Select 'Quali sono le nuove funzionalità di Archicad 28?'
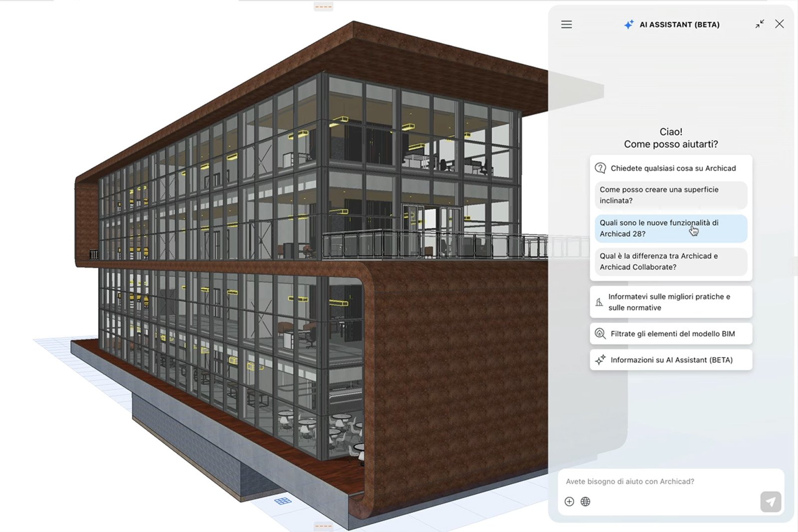This screenshot has width=798, height=532. (670, 228)
